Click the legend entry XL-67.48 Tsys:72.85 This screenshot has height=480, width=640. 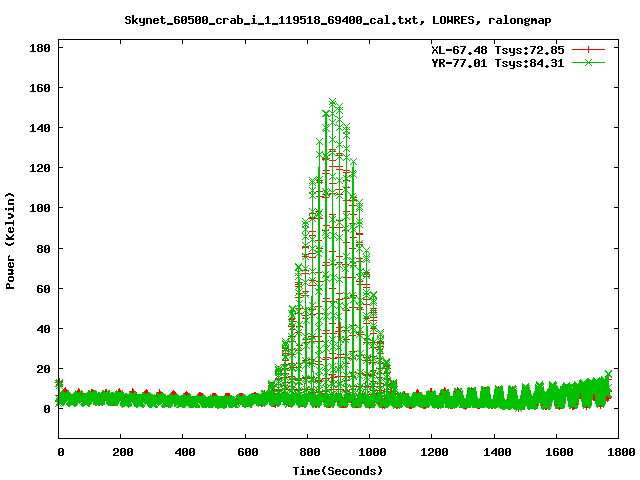[498, 50]
